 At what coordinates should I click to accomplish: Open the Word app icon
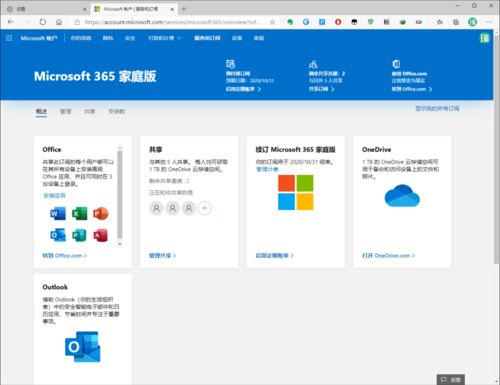[x=58, y=213]
